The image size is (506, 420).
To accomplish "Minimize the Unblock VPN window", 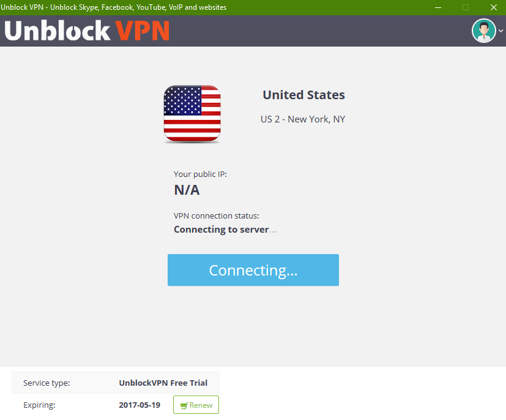I will [x=437, y=7].
